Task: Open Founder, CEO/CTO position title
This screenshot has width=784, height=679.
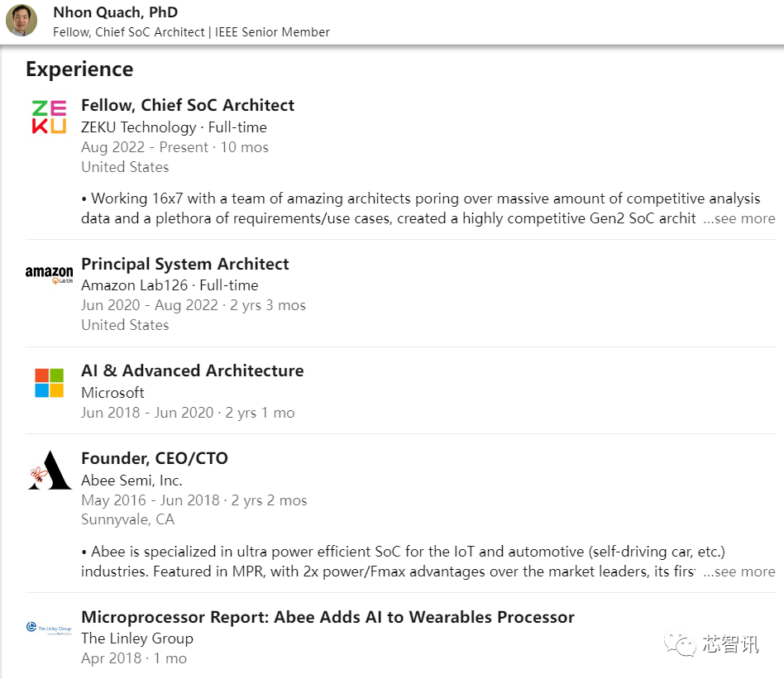Action: (x=155, y=458)
